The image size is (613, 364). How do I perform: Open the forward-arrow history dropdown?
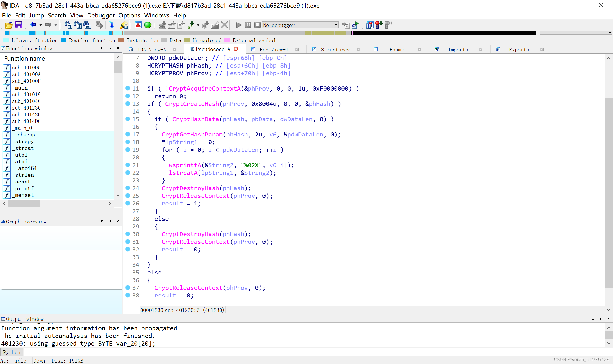[56, 25]
